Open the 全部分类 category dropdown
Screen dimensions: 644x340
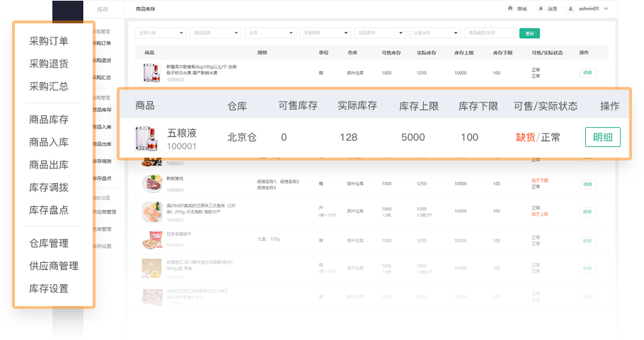coord(160,33)
